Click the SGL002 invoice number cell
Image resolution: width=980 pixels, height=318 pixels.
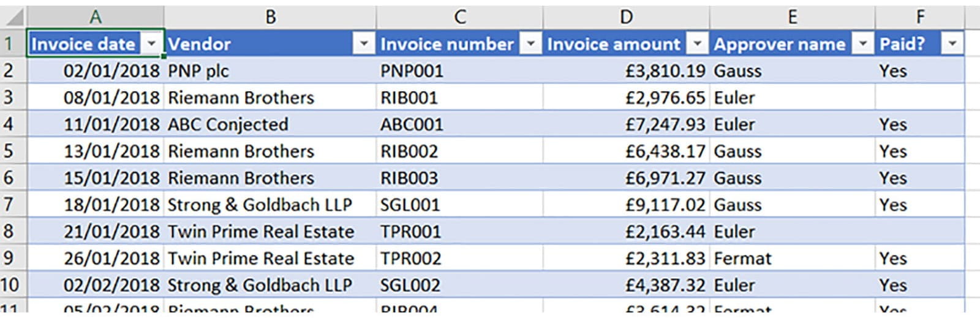(x=459, y=285)
